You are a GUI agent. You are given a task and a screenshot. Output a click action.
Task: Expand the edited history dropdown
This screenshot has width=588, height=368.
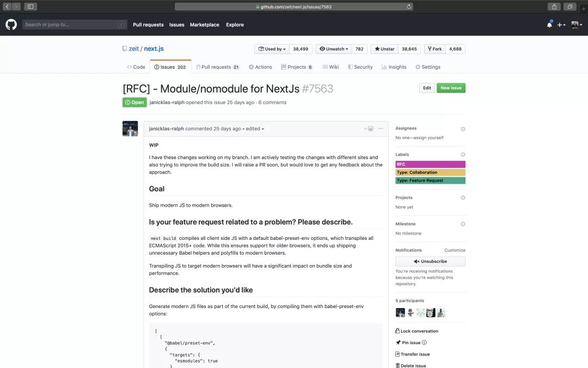255,129
